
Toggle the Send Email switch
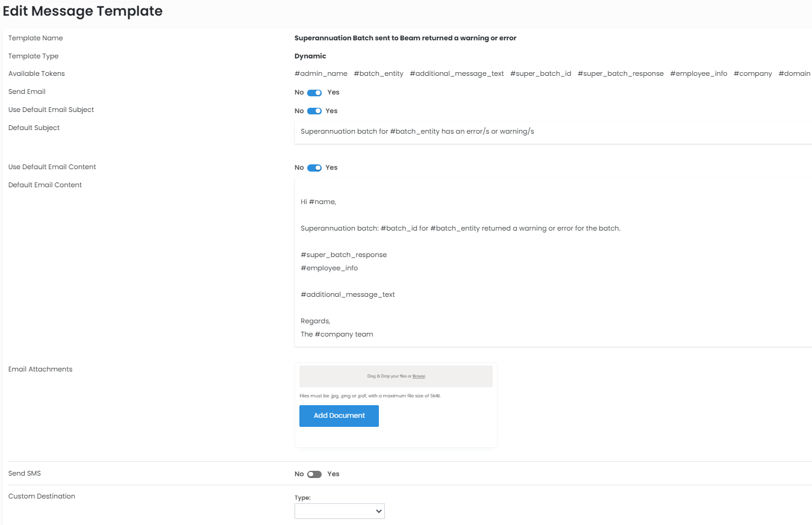(x=314, y=93)
